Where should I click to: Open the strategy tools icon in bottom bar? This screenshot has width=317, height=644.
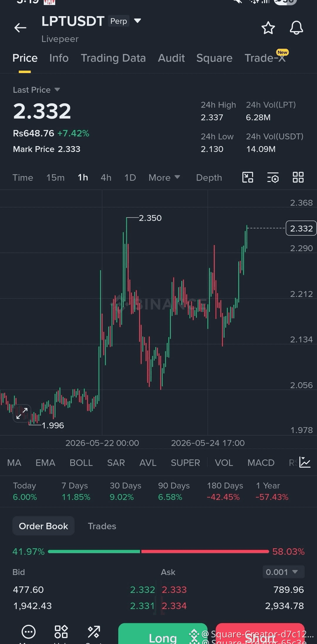94,632
